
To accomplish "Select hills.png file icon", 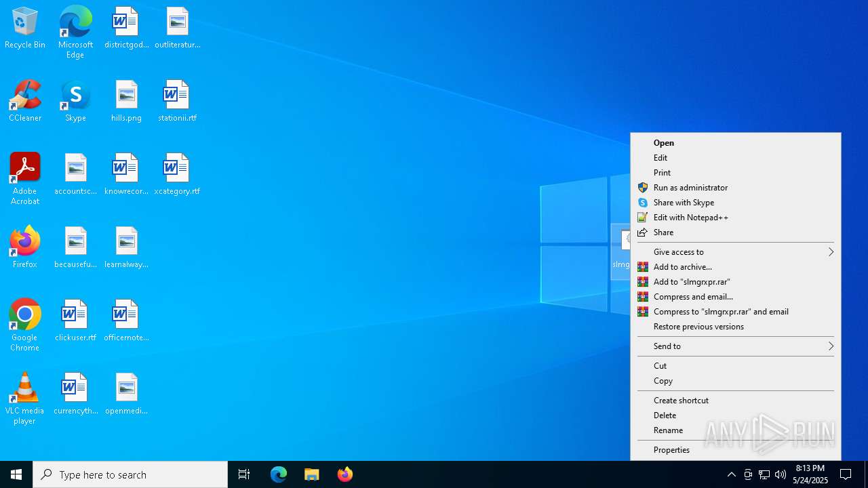I will [126, 102].
